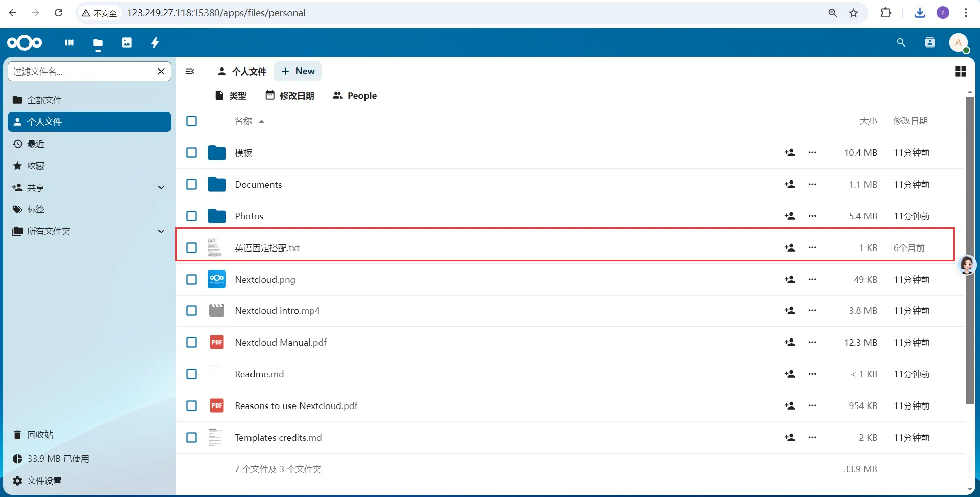Open actions menu for Photos folder

[812, 216]
